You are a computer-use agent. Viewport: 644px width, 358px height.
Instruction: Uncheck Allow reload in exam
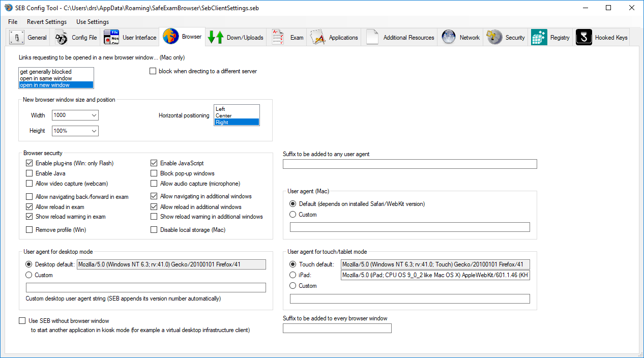[x=29, y=207]
